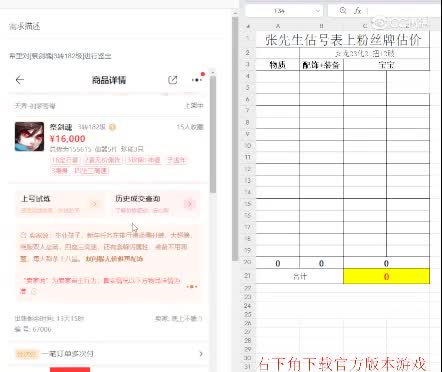
Task: Select the 合计 label cell
Action: coord(300,276)
